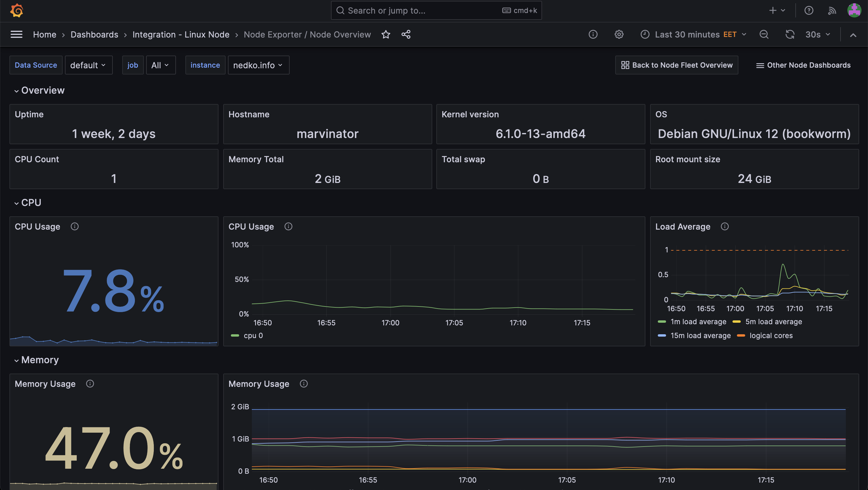
Task: Click the 47.0% memory usage value
Action: [114, 448]
